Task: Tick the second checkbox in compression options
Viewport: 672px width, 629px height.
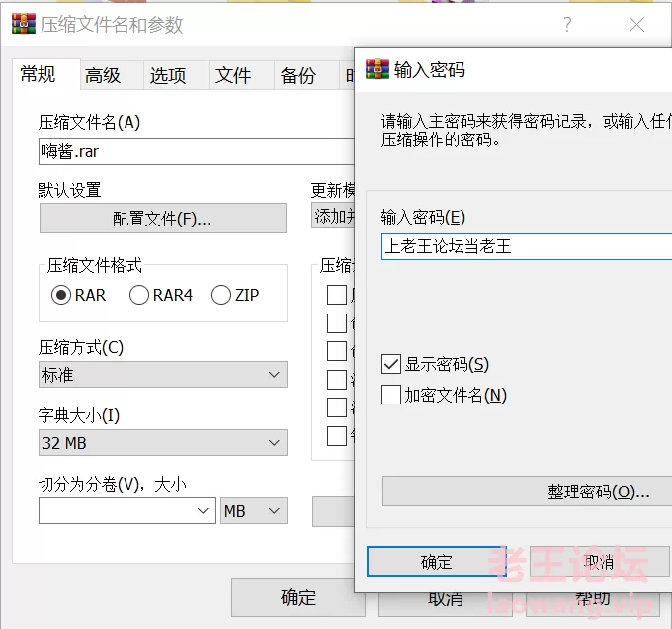Action: point(337,323)
